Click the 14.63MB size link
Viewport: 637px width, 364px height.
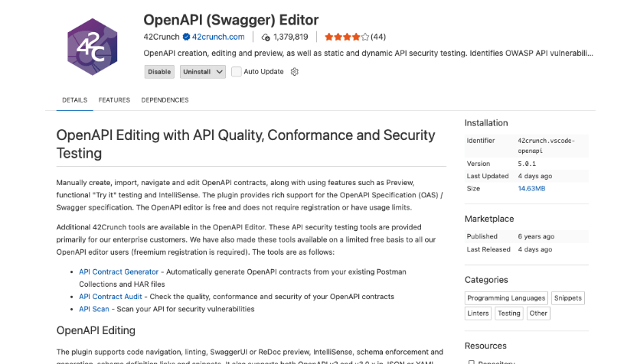pyautogui.click(x=531, y=189)
